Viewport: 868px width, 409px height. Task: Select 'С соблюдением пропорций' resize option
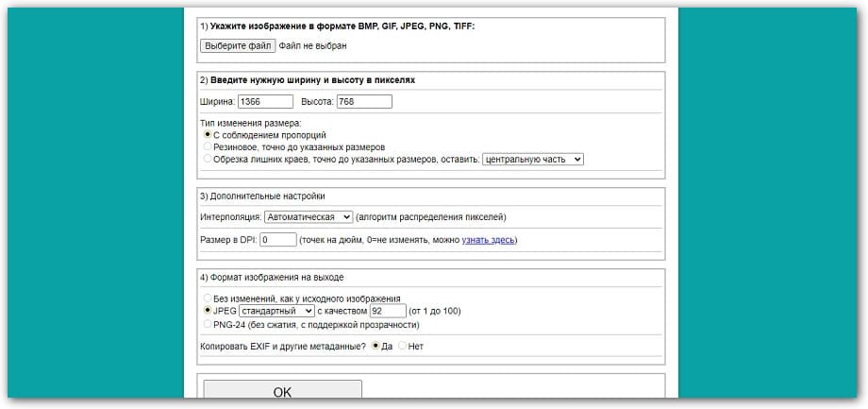click(x=209, y=135)
